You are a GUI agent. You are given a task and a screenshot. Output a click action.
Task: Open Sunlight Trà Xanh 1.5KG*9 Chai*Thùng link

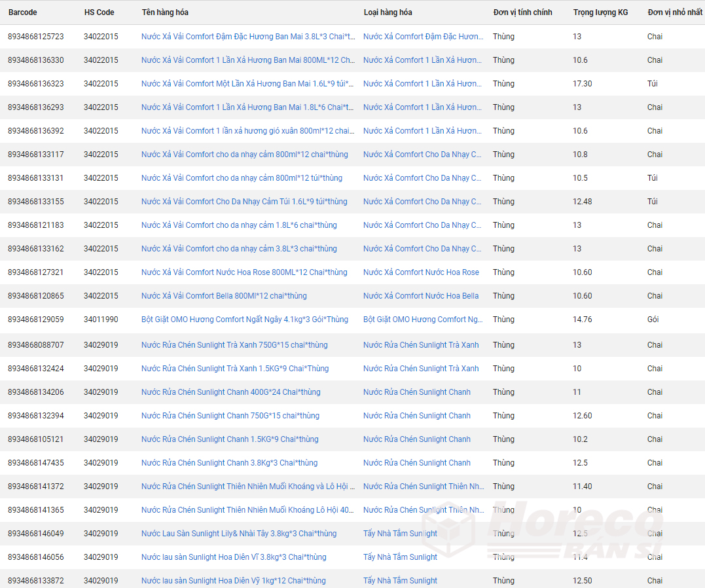pyautogui.click(x=235, y=369)
